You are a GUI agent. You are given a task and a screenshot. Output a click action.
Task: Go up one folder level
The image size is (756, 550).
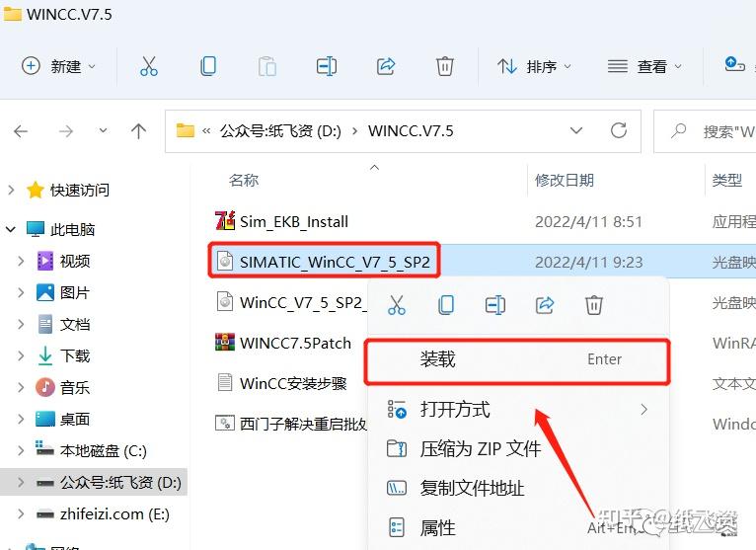click(138, 131)
